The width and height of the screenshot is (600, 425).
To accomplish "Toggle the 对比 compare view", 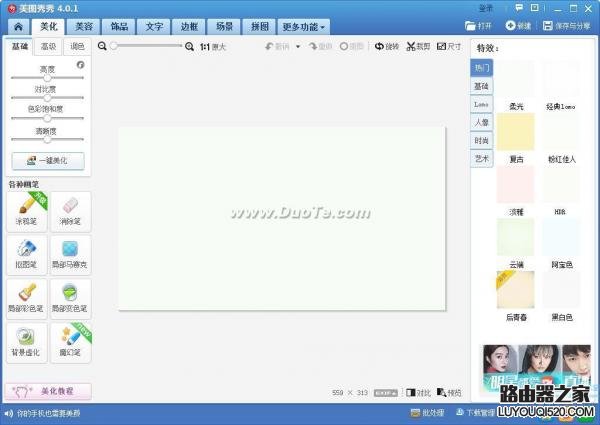I will click(418, 392).
